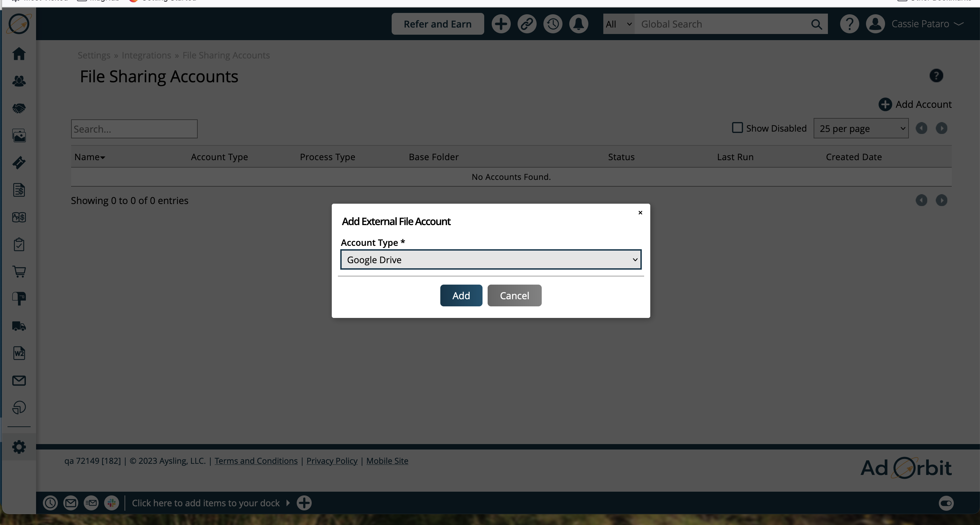Open the settings gear icon in sidebar
This screenshot has height=525, width=980.
19,447
